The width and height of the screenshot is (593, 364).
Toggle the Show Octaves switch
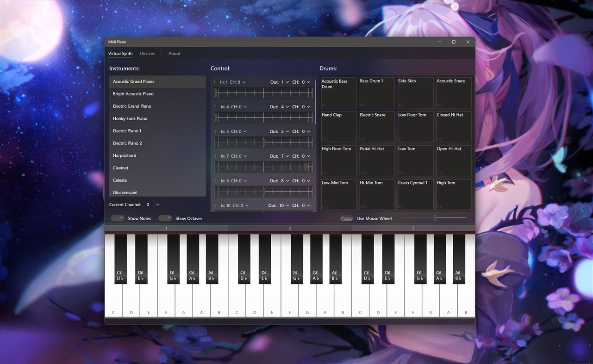point(165,218)
